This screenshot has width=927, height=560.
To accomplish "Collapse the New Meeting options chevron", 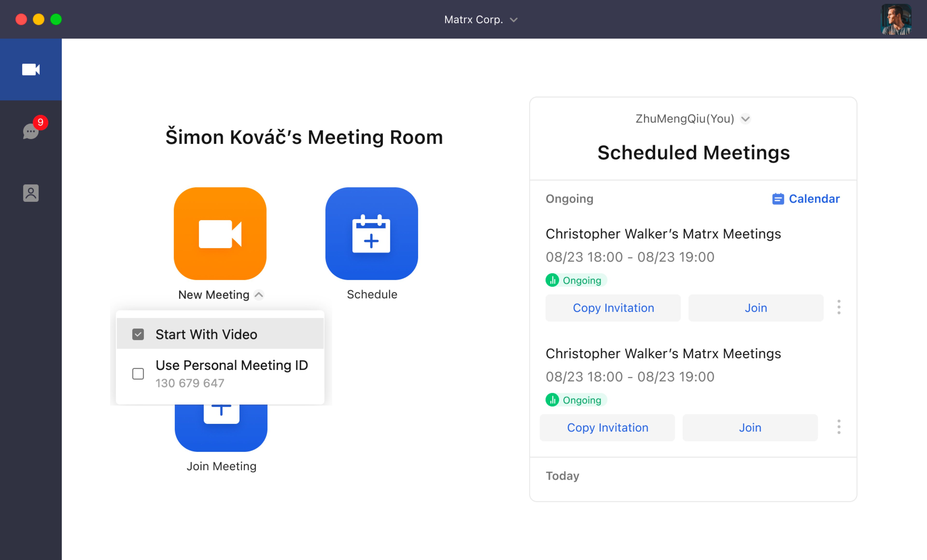I will [259, 294].
